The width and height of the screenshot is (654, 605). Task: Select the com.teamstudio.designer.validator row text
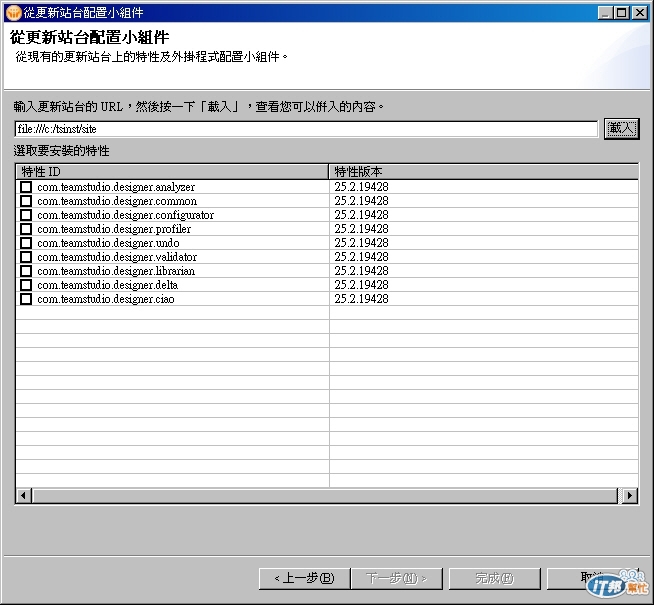117,257
